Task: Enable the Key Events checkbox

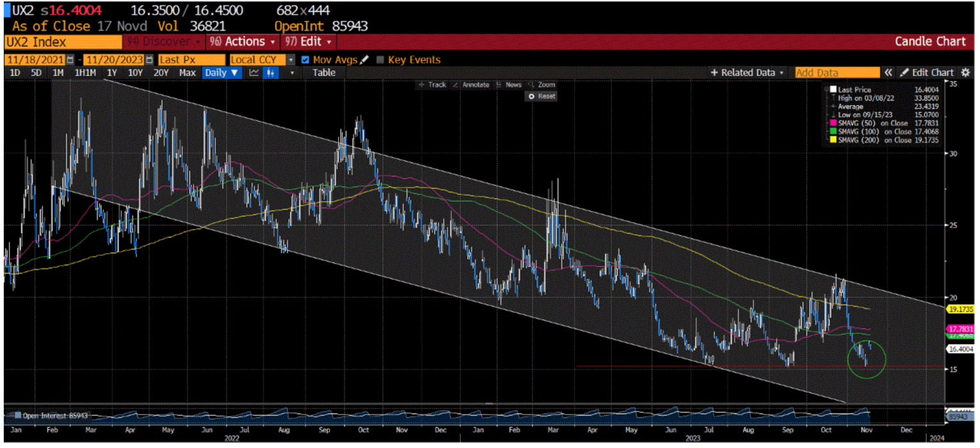Action: click(382, 59)
